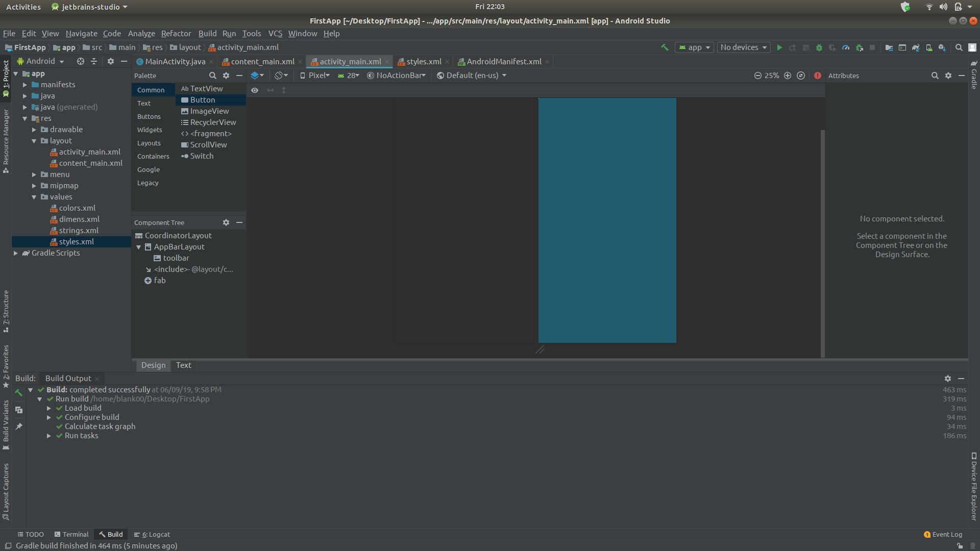This screenshot has height=551, width=980.
Task: Open the Pixel device dropdown
Action: tap(315, 76)
